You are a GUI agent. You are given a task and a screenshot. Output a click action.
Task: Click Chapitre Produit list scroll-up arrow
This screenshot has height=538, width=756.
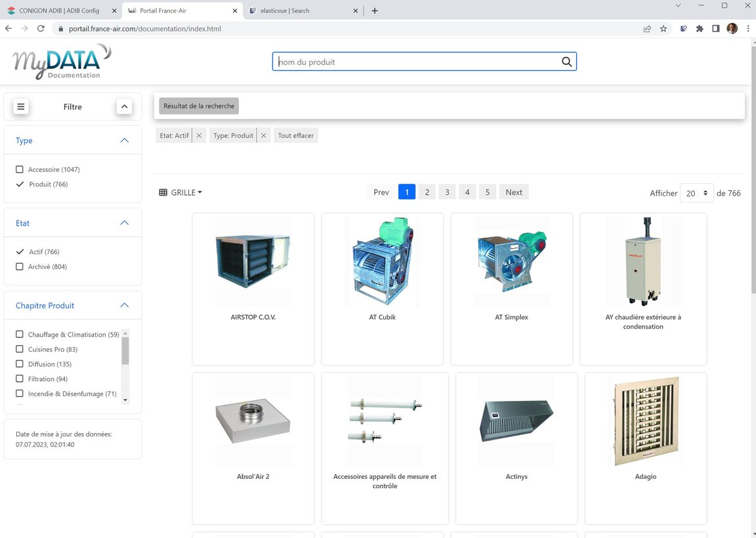click(125, 333)
